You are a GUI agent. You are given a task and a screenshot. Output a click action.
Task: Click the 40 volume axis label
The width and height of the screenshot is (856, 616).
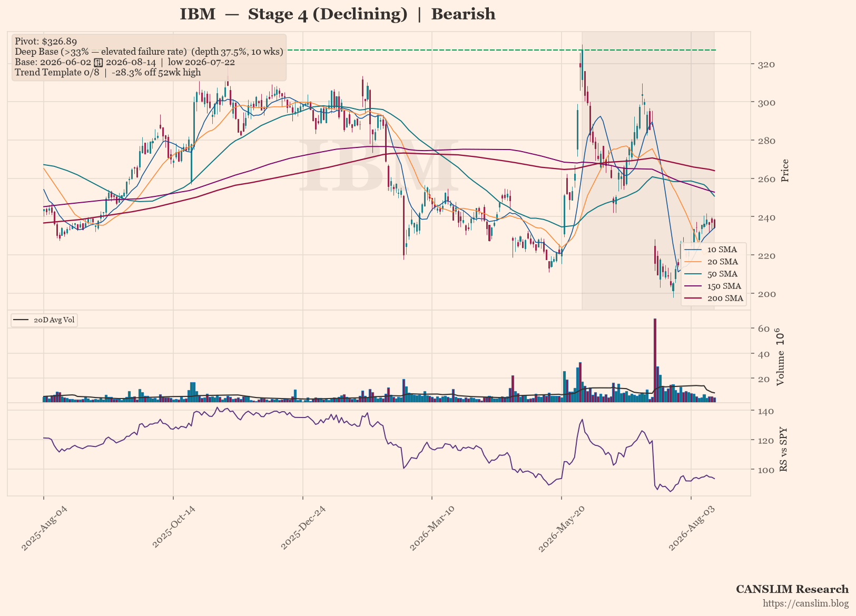point(764,354)
